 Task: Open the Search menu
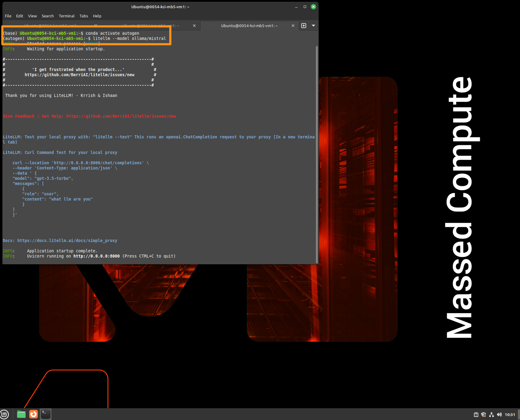(x=48, y=16)
